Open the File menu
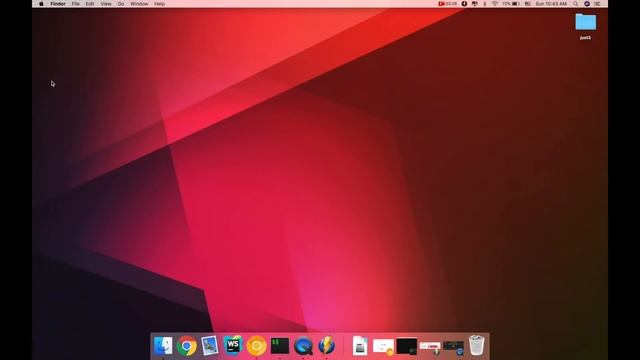640x360 pixels. point(76,4)
